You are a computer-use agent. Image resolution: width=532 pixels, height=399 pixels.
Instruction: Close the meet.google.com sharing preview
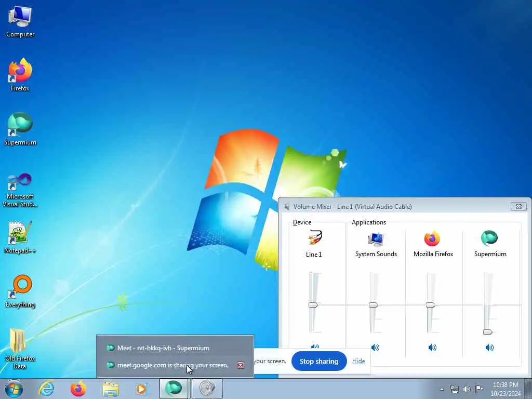pos(241,365)
